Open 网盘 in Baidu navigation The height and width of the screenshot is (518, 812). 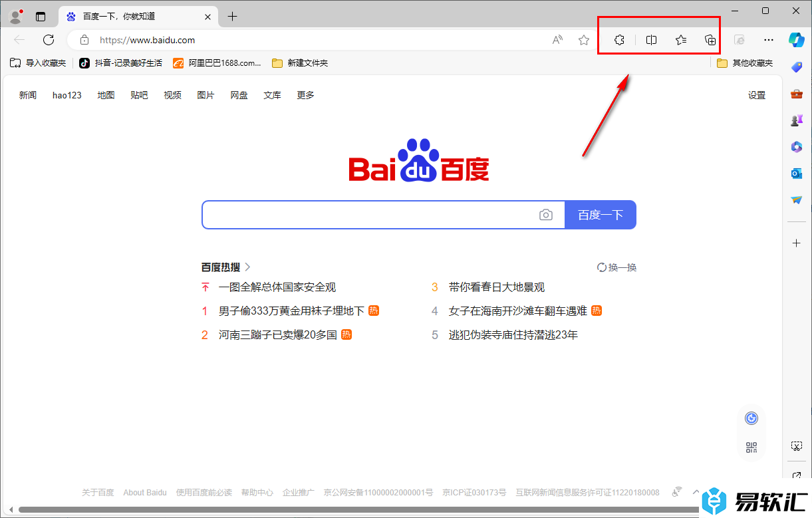click(239, 95)
